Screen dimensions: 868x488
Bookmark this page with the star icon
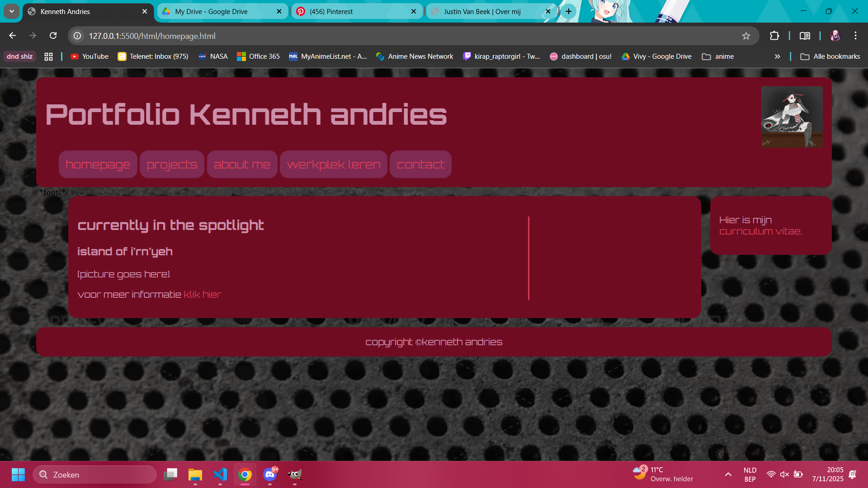point(746,36)
